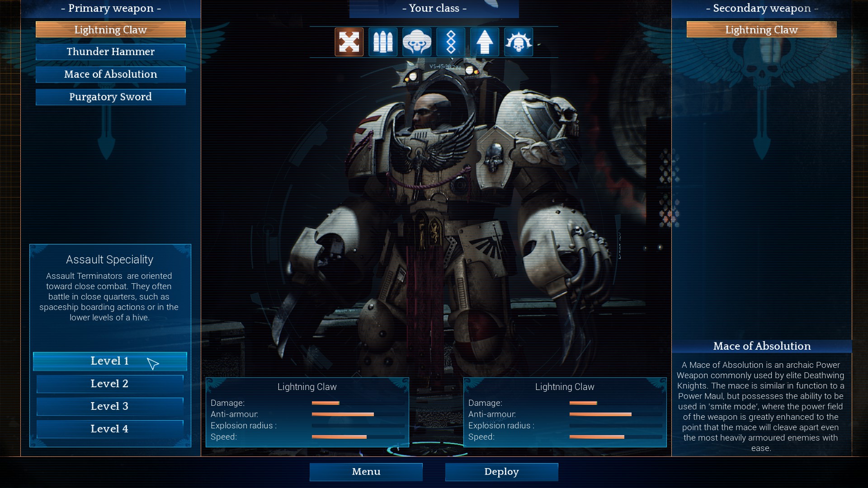Select the Purgatory Sword weapon
868x488 pixels.
(110, 97)
